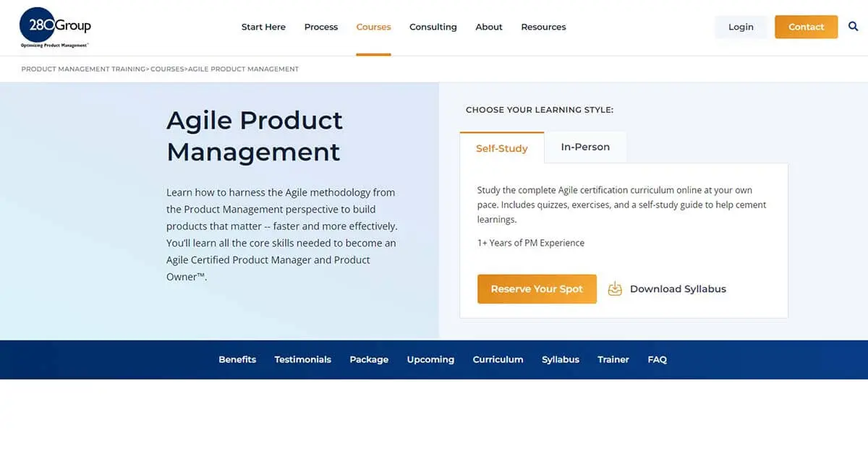
Task: Click the 'Choose Your Learning Style' label
Action: pyautogui.click(x=540, y=110)
